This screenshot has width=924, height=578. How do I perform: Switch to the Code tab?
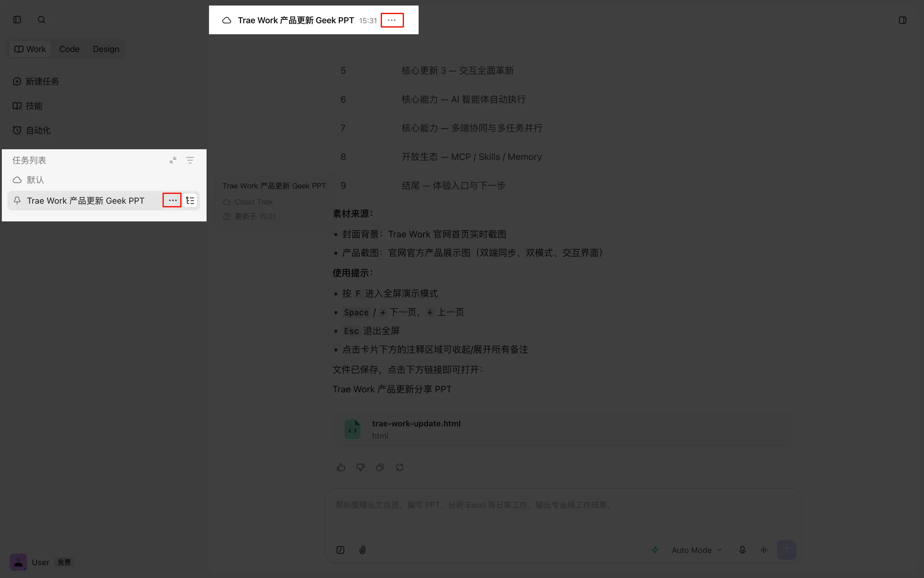point(69,49)
